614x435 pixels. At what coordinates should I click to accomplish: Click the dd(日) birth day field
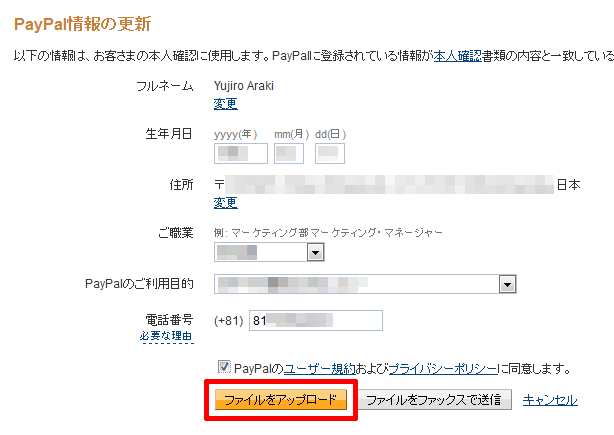pos(330,153)
